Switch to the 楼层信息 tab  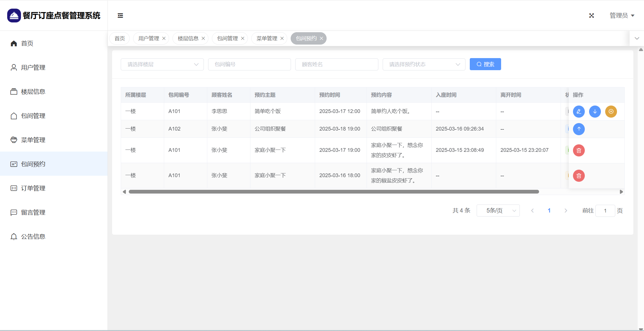click(188, 39)
